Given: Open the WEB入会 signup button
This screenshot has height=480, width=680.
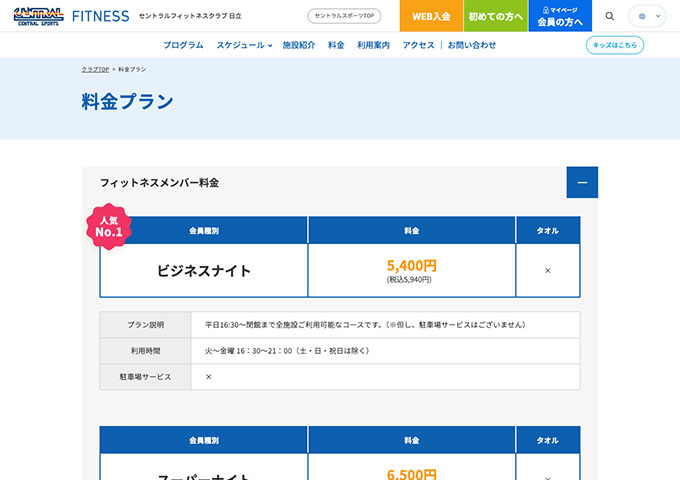Looking at the screenshot, I should (x=431, y=16).
